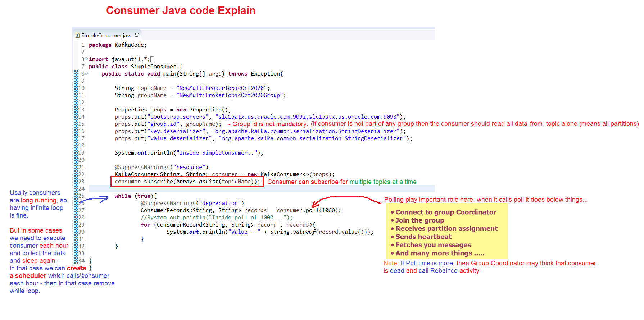Click line number 19 in the gutter
This screenshot has width=644, height=320.
pyautogui.click(x=81, y=153)
